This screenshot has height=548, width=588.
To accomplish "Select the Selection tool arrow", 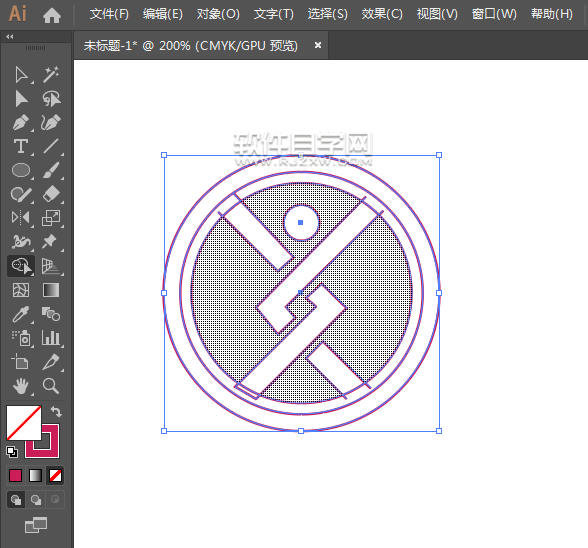I will coord(21,75).
